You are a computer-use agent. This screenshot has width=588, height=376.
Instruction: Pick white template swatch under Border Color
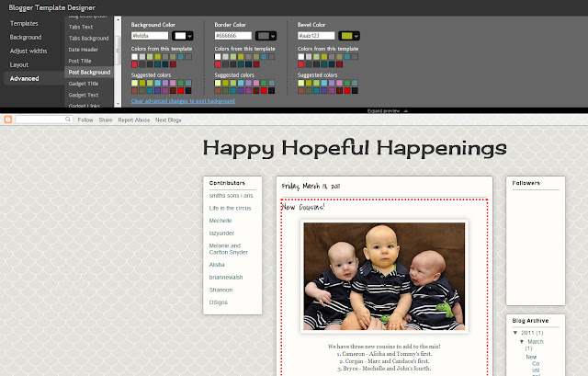[x=218, y=57]
